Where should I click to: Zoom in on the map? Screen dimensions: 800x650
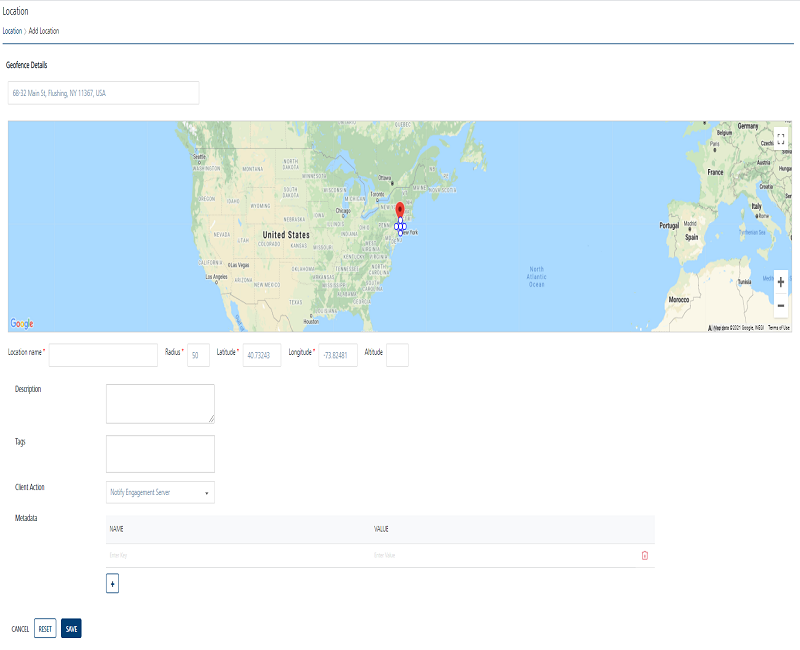point(781,282)
